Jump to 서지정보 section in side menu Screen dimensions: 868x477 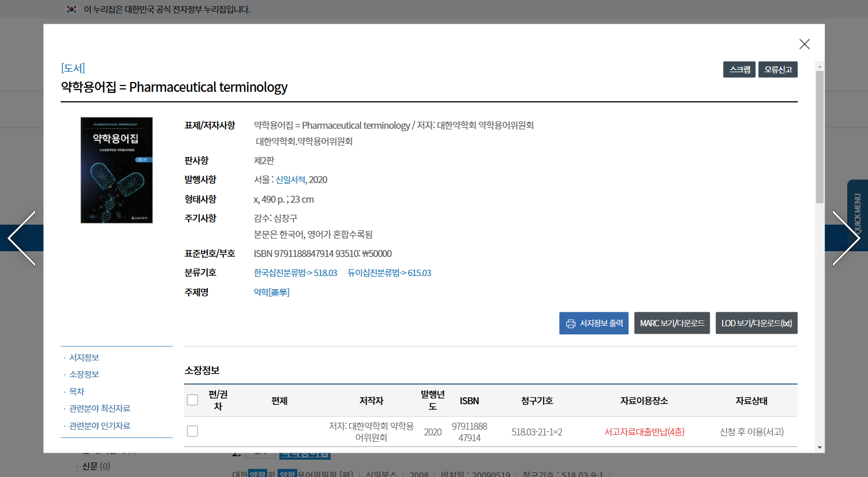pos(84,357)
